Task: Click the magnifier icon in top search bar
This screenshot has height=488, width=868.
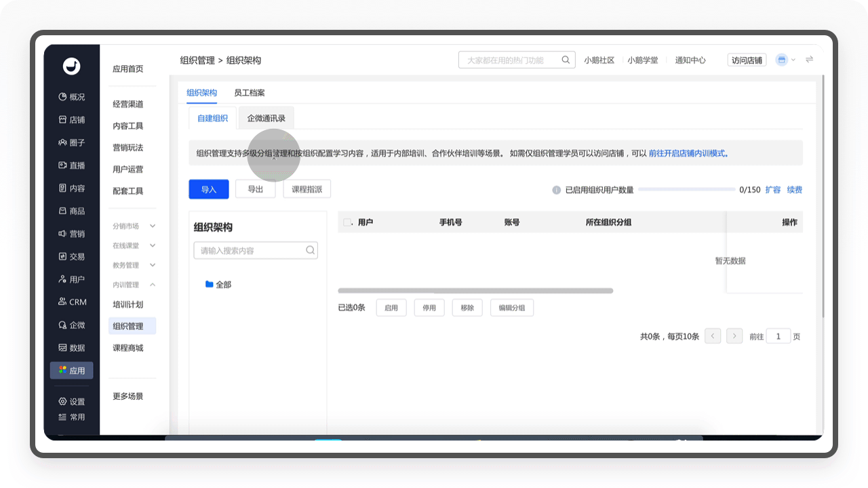Action: tap(566, 60)
